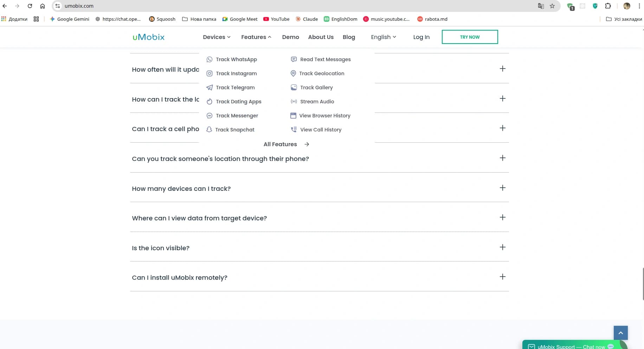Expand 'Can you track someone's location' question

coord(320,159)
